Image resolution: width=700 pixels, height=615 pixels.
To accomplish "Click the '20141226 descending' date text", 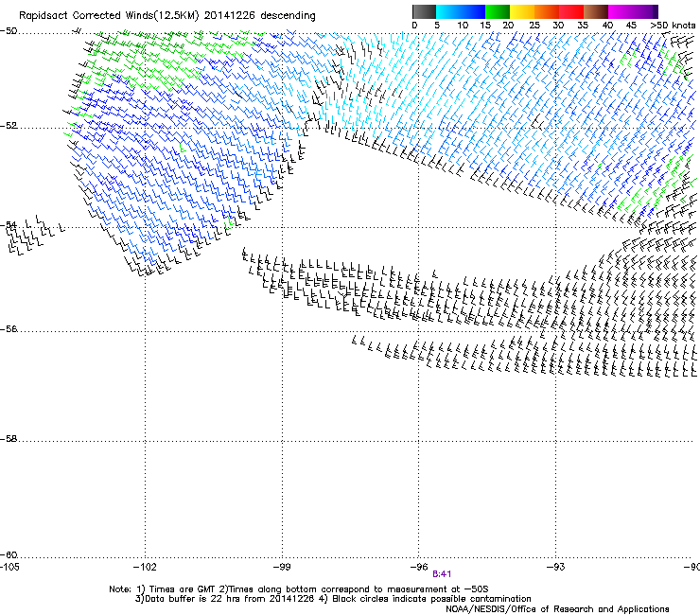I will tap(260, 16).
